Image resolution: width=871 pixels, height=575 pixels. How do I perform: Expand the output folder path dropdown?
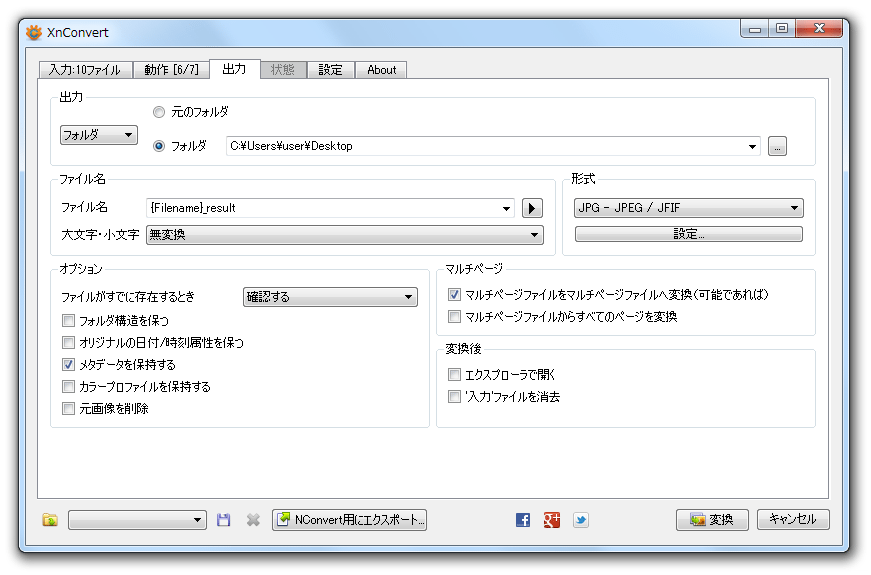(752, 147)
